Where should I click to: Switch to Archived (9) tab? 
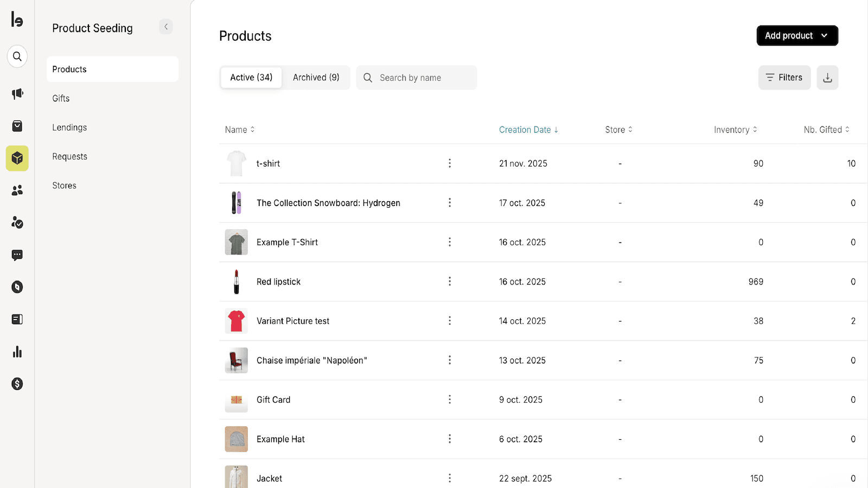(x=316, y=78)
